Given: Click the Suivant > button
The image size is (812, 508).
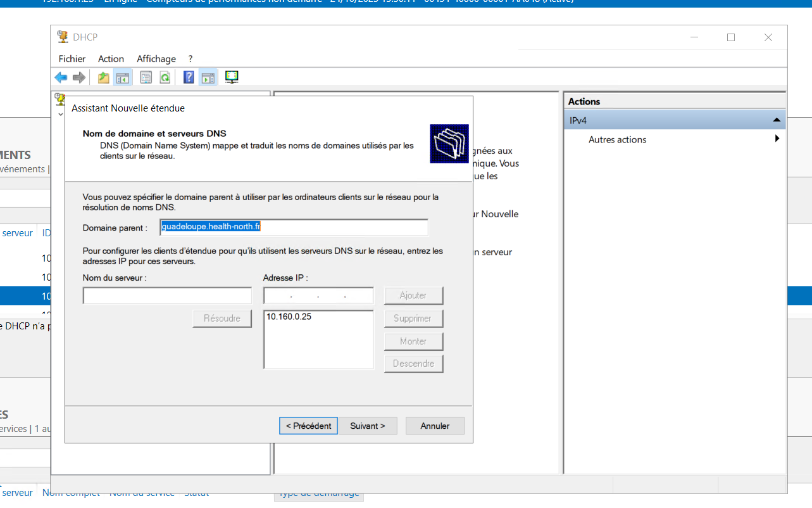Looking at the screenshot, I should pyautogui.click(x=367, y=426).
